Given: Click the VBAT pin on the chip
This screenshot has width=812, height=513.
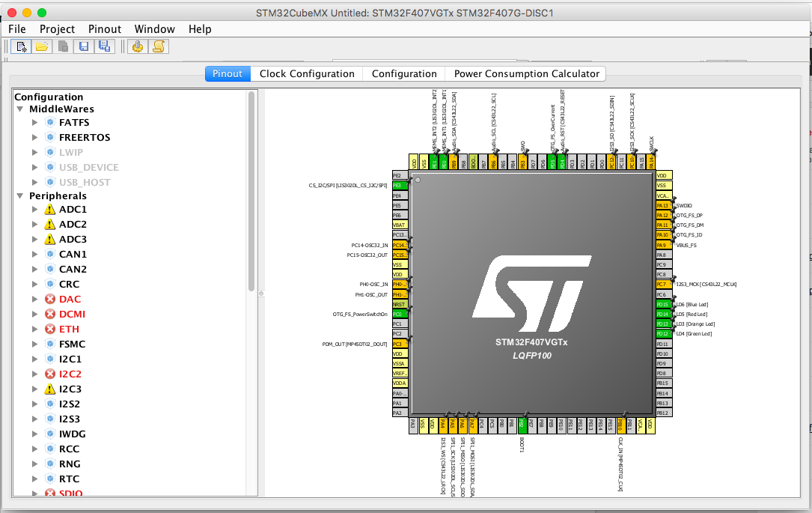Looking at the screenshot, I should click(x=400, y=225).
